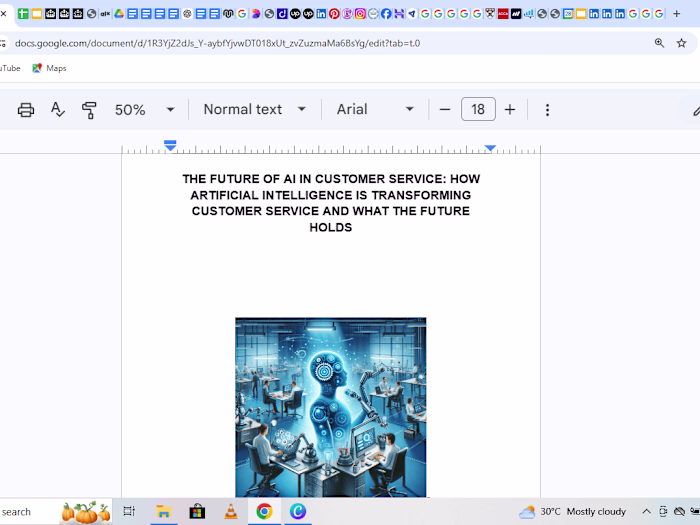Switch to the Facebook tab
This screenshot has height=525, width=700.
click(x=386, y=14)
